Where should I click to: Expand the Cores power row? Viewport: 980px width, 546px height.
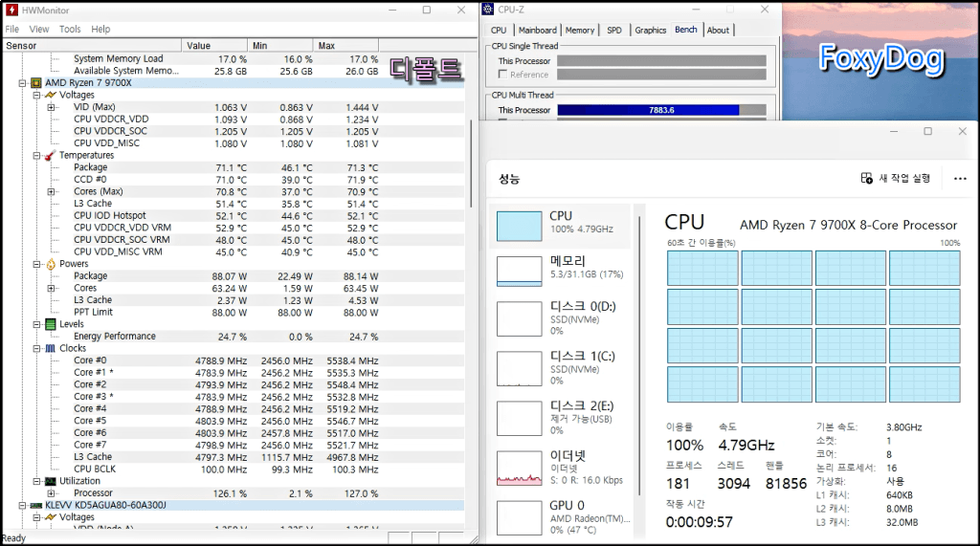tap(52, 289)
